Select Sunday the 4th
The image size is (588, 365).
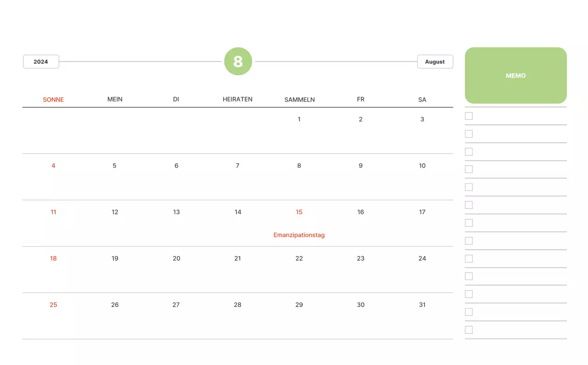53,166
